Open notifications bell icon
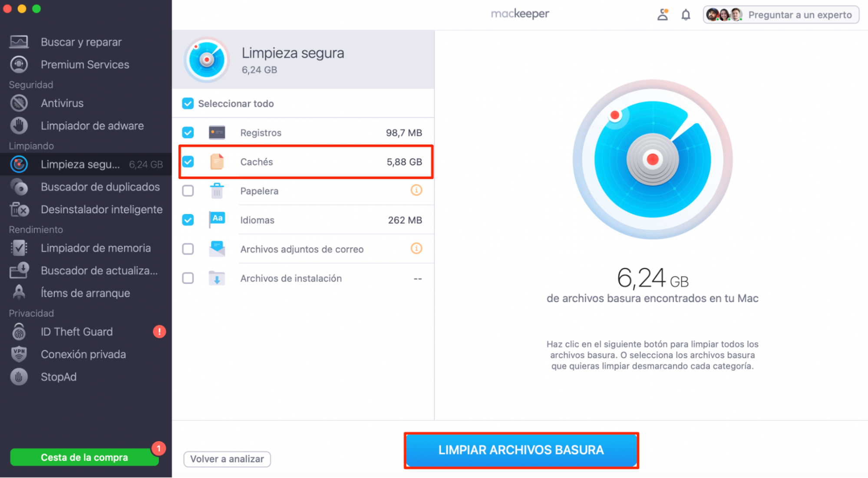Image resolution: width=868 pixels, height=478 pixels. click(x=686, y=15)
